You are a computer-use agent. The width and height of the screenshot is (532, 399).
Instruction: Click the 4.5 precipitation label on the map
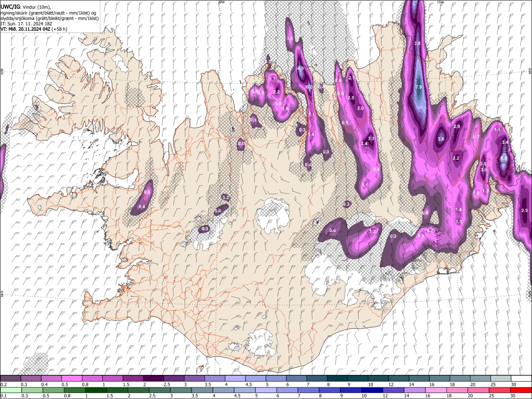click(x=301, y=68)
